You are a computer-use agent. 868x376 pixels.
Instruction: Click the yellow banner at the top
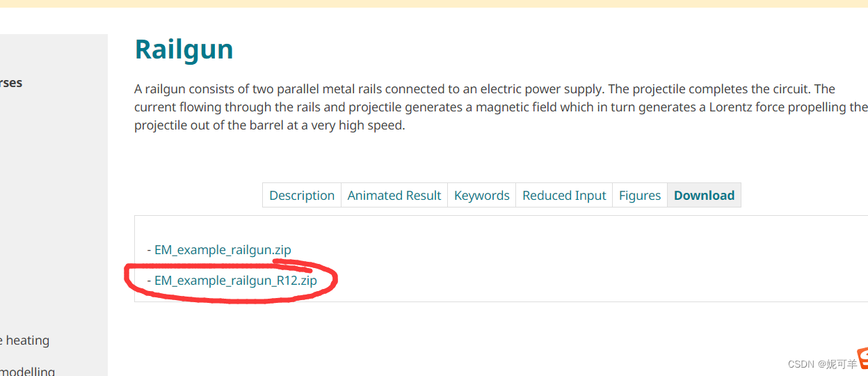pos(434,3)
